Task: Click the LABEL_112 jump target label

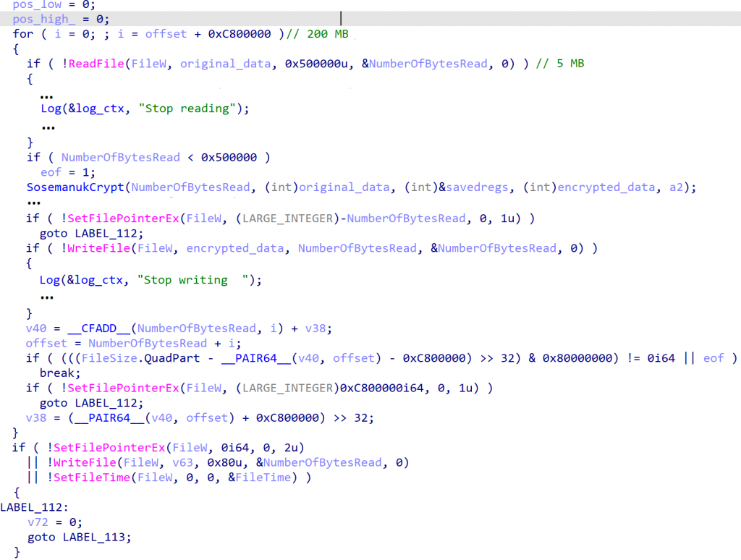Action: tap(33, 507)
